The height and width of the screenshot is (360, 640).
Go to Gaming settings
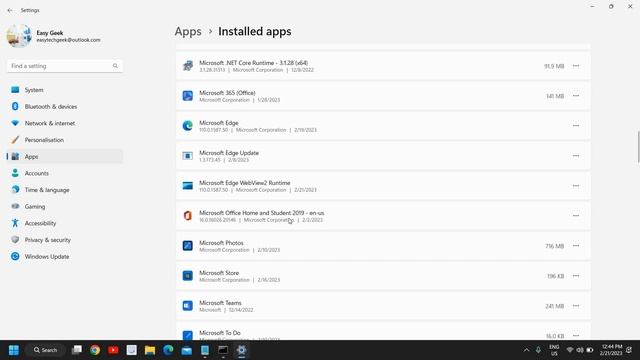[64, 207]
